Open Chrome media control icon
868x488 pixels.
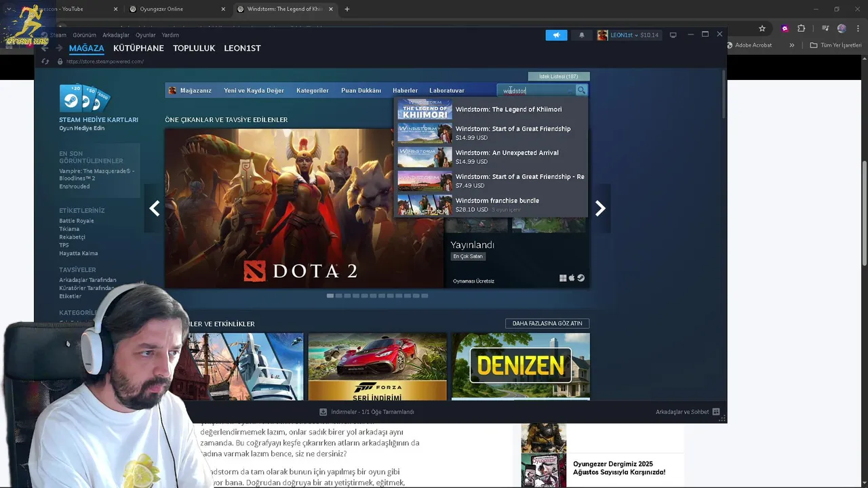click(825, 28)
